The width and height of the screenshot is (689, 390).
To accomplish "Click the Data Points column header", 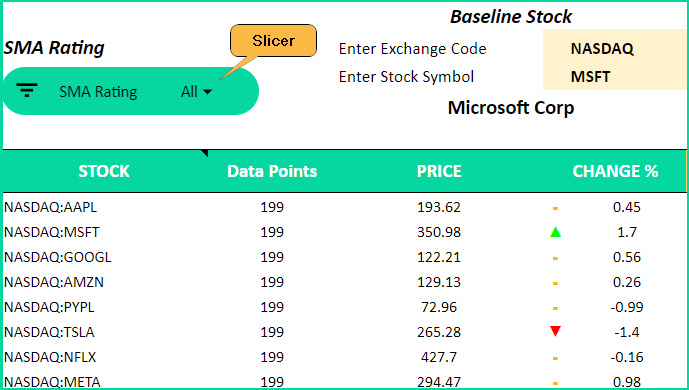I will pos(272,171).
